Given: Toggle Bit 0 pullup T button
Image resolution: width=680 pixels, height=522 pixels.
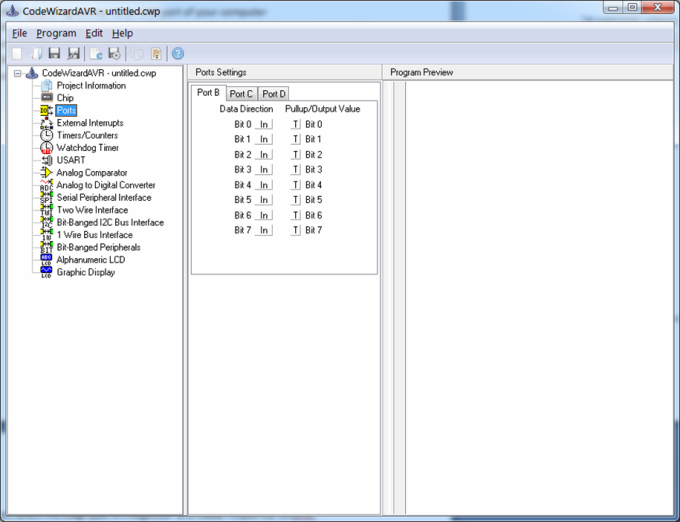Looking at the screenshot, I should [295, 124].
